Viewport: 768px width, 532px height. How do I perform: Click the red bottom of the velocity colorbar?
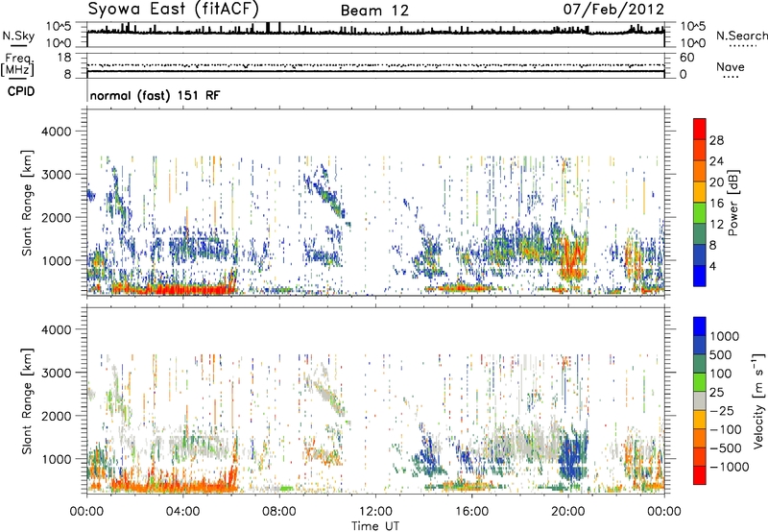(x=700, y=475)
